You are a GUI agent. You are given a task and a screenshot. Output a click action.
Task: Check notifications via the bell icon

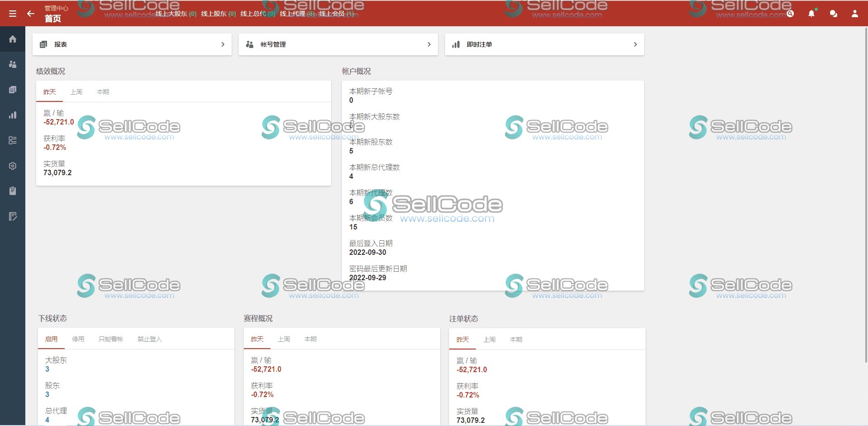[x=811, y=14]
